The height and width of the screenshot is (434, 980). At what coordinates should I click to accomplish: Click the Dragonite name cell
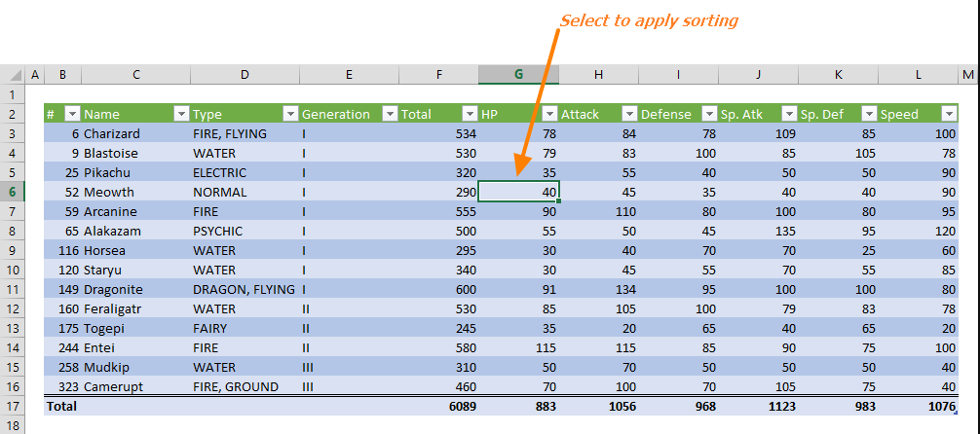click(135, 289)
